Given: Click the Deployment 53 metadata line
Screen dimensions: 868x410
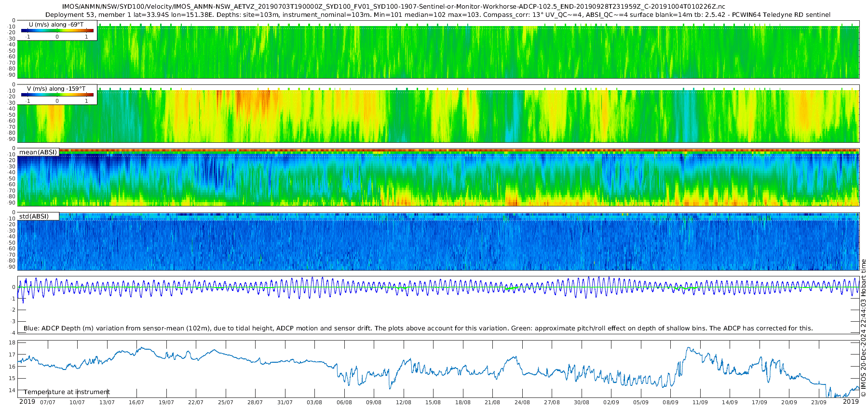Looking at the screenshot, I should coord(438,15).
